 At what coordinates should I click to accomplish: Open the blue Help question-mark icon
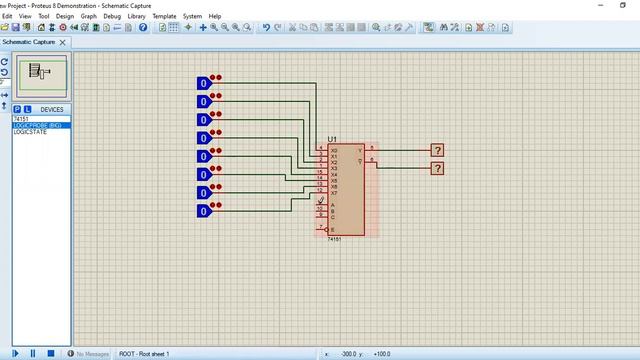(143, 27)
